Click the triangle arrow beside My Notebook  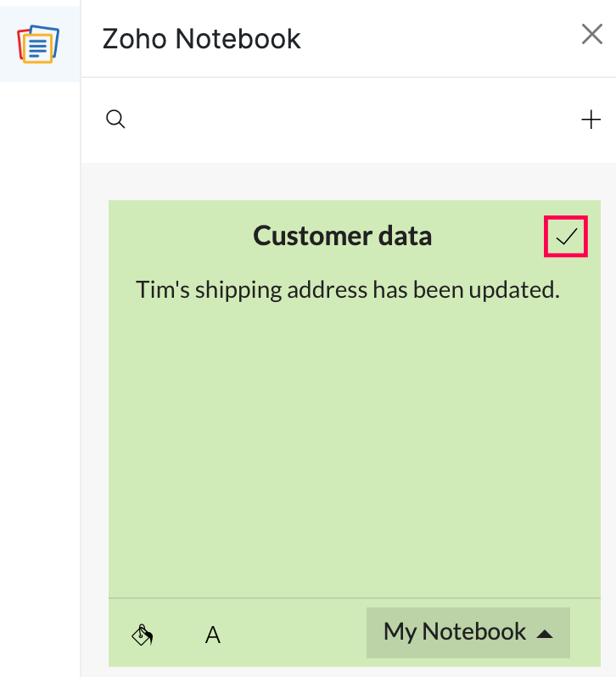546,634
